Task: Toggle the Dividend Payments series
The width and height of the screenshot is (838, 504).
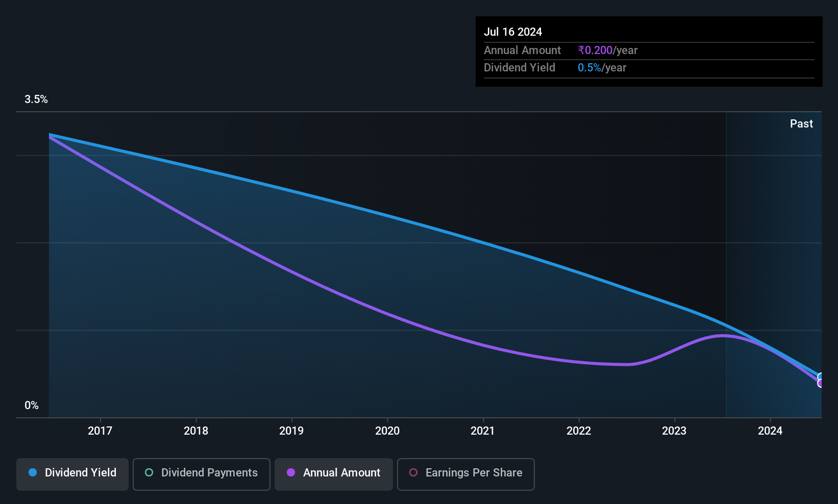Action: pyautogui.click(x=202, y=474)
